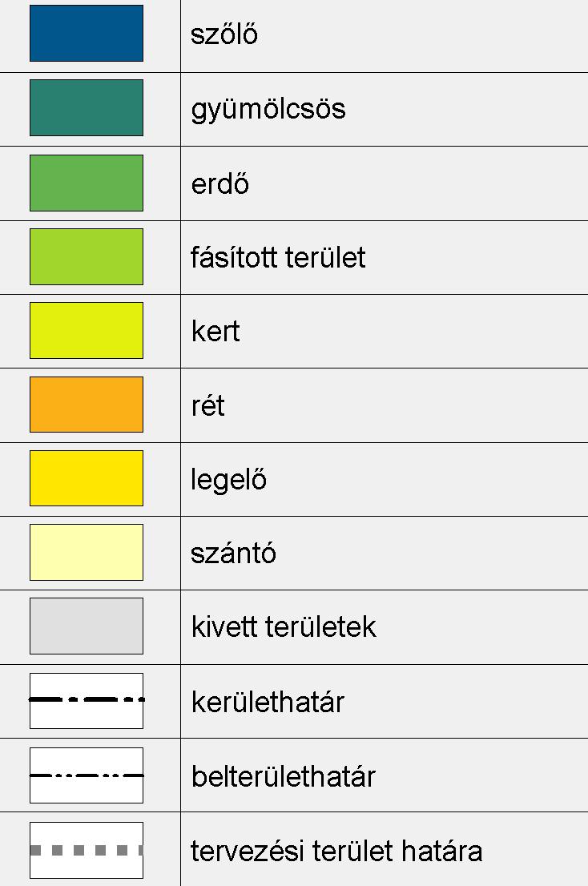Viewport: 588px width, 886px height.
Task: Click the kerülethatár label text
Action: click(x=268, y=702)
